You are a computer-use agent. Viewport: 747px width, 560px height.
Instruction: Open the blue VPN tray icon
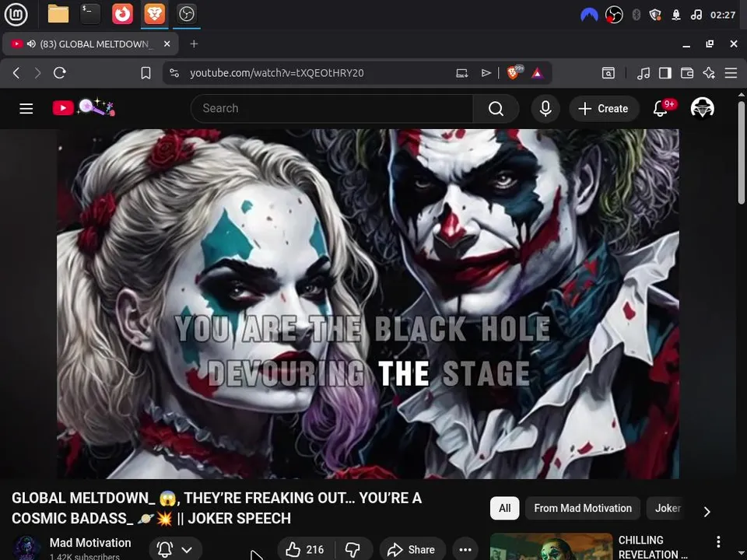click(x=589, y=15)
